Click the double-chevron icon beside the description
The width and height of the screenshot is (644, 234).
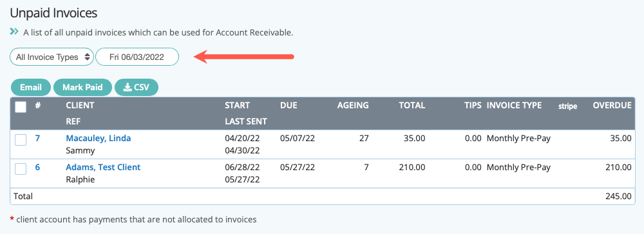14,31
